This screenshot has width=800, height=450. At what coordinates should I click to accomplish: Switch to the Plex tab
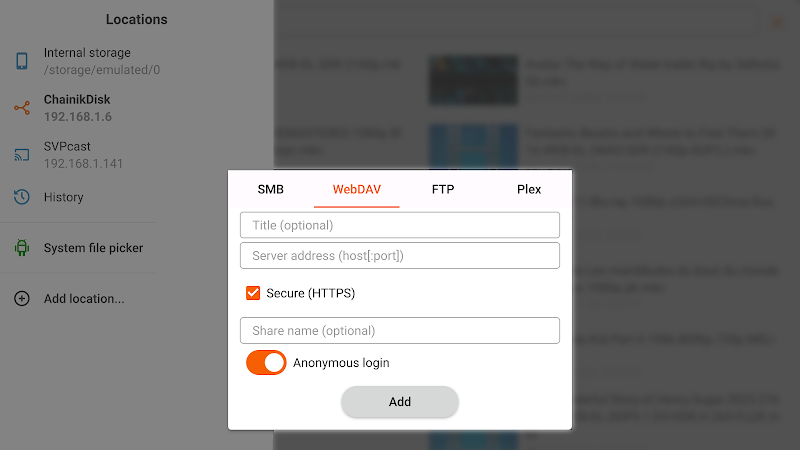529,189
